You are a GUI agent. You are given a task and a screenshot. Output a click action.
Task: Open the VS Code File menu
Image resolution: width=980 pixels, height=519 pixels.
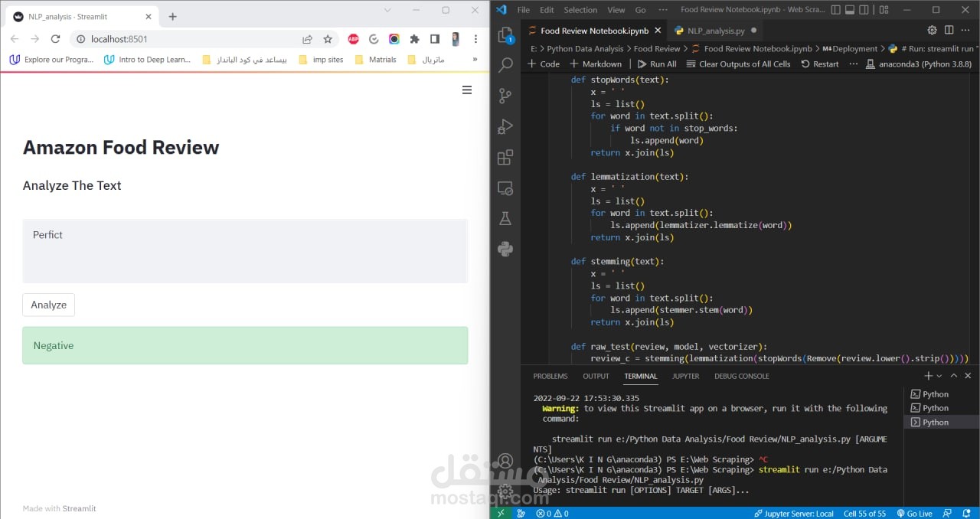pyautogui.click(x=524, y=10)
